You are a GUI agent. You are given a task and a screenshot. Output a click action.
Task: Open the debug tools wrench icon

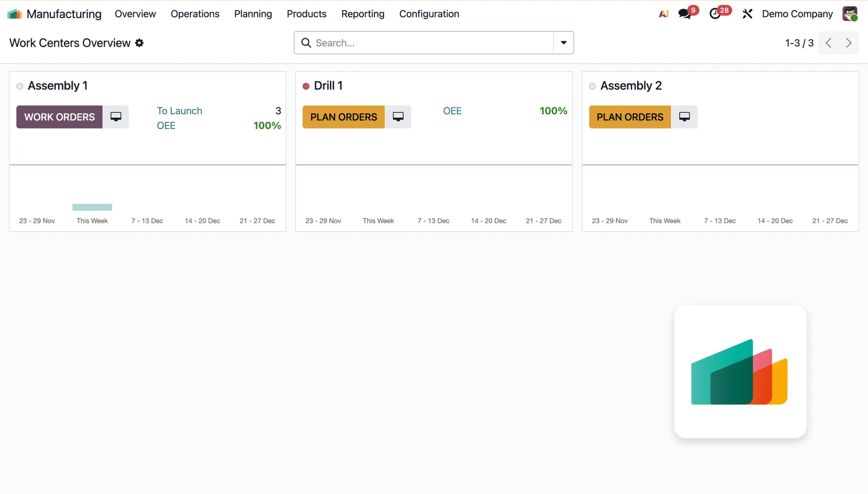coord(747,14)
